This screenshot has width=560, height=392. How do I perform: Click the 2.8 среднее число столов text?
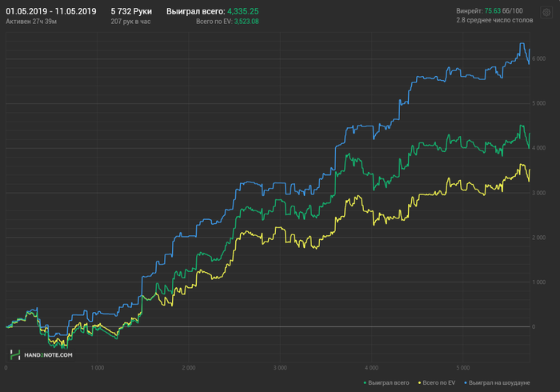pyautogui.click(x=494, y=20)
